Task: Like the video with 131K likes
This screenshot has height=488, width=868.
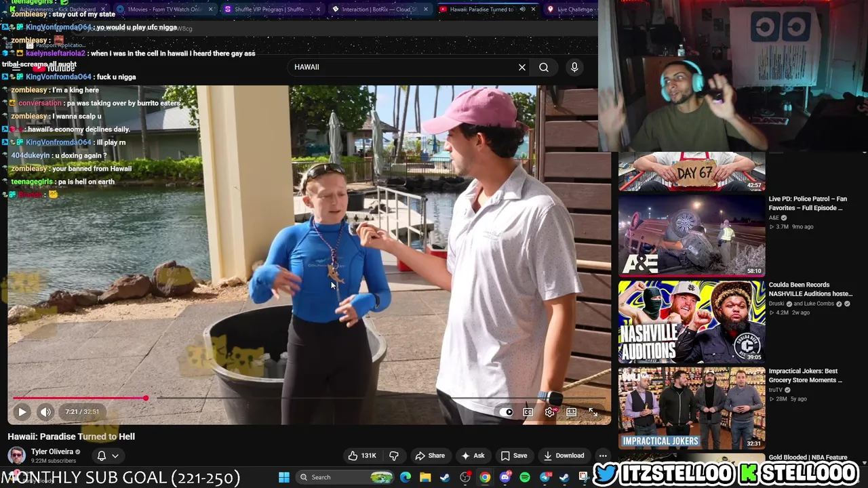Action: 361,455
